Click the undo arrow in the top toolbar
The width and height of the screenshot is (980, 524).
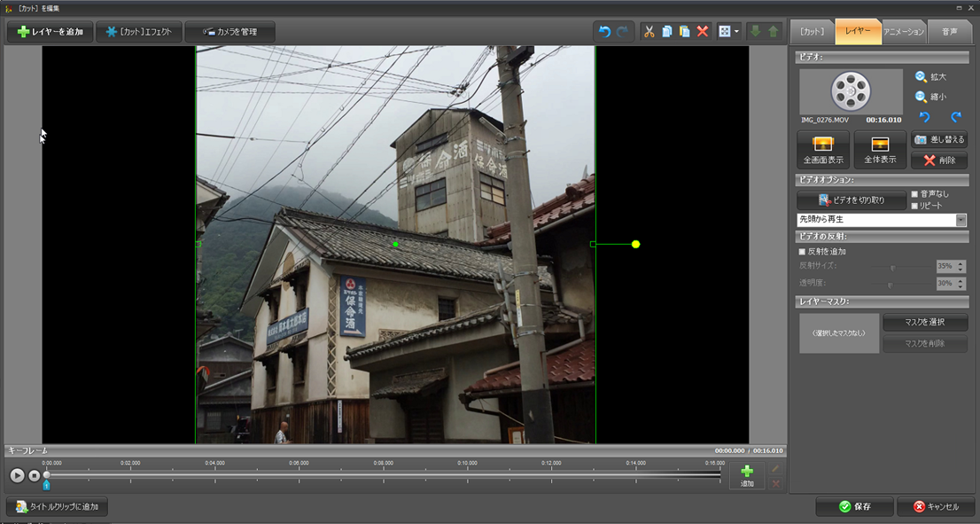click(x=604, y=32)
